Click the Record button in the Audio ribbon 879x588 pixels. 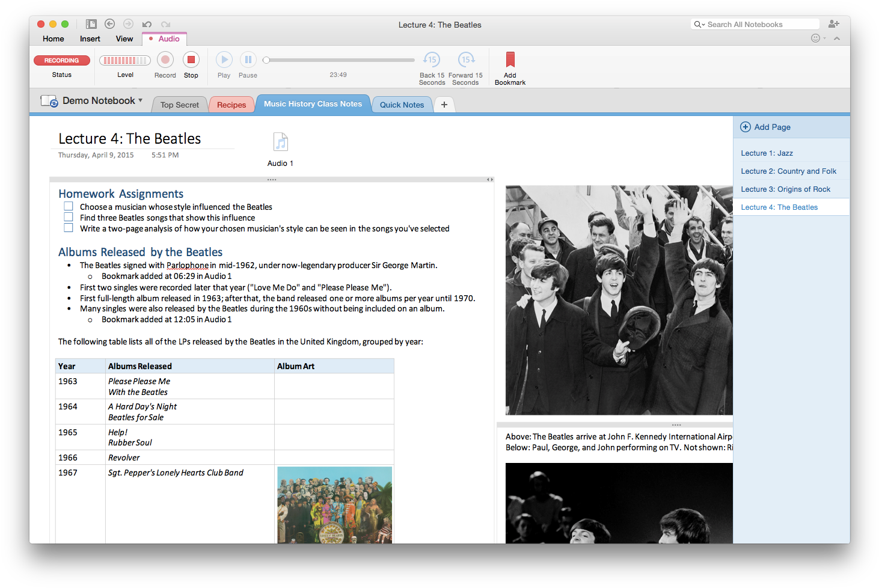click(x=165, y=60)
